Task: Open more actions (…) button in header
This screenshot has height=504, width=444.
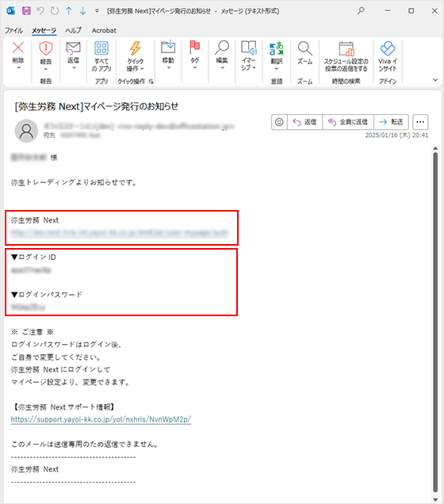Action: click(x=420, y=122)
